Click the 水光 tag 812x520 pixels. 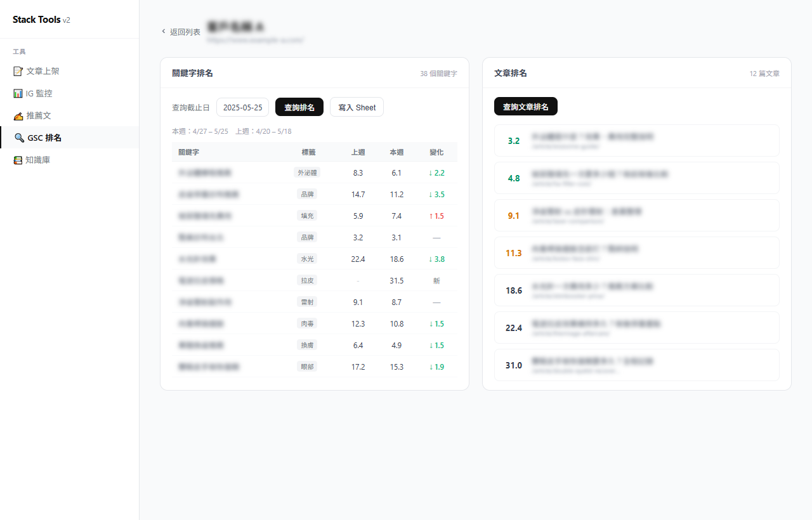(308, 259)
